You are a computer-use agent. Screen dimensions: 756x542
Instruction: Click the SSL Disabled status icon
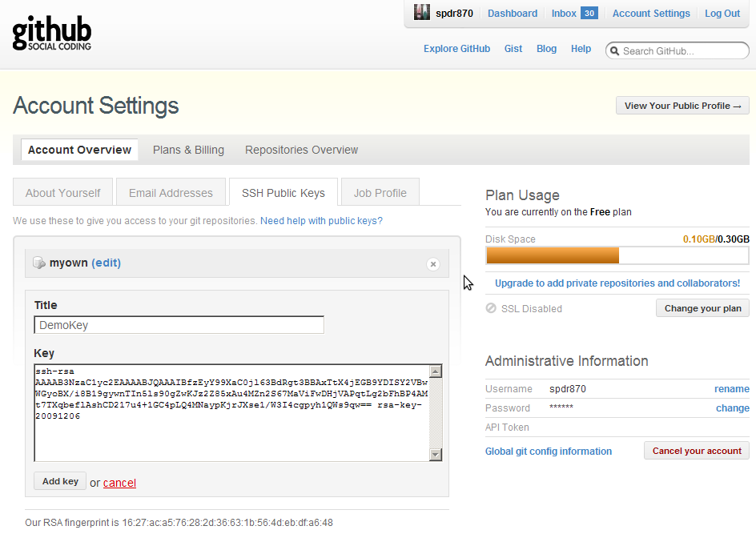point(491,308)
